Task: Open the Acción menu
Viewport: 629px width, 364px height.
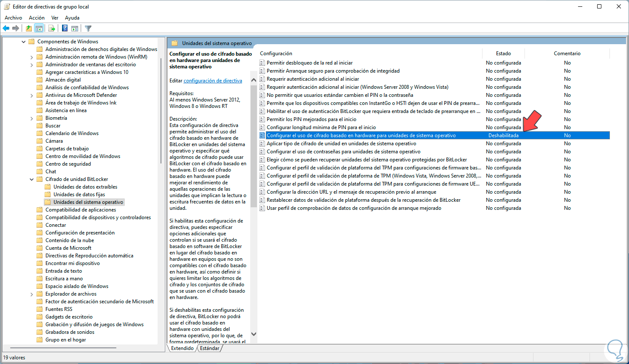Action: click(37, 18)
